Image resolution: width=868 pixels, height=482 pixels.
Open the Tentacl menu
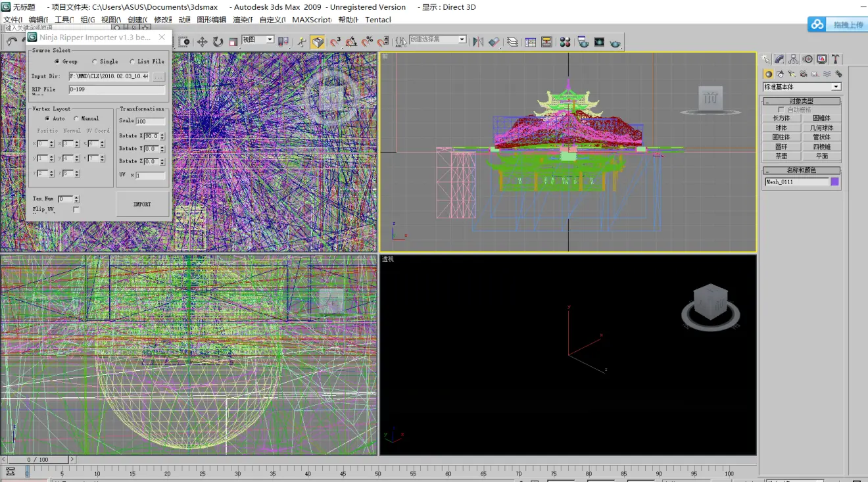(x=378, y=20)
